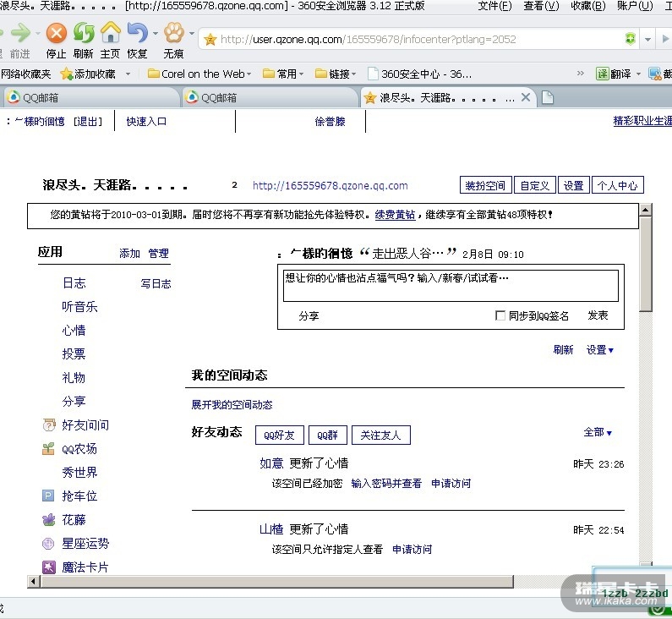
Task: Open the 听音乐 app link
Action: [79, 306]
